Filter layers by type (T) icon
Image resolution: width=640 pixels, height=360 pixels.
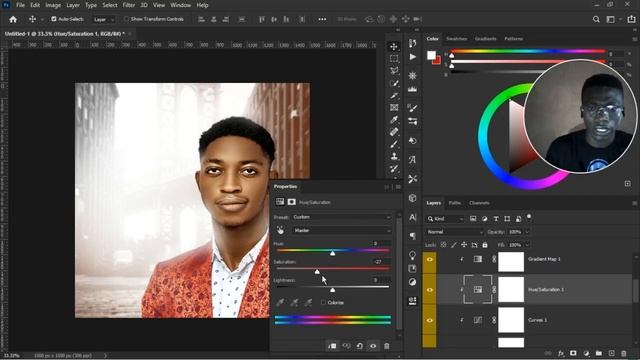[x=496, y=219]
